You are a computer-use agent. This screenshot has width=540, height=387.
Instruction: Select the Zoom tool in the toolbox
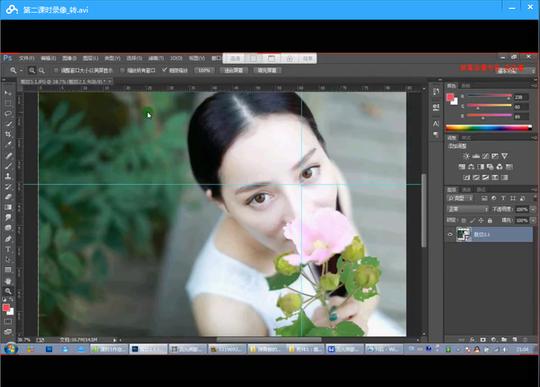[x=8, y=291]
